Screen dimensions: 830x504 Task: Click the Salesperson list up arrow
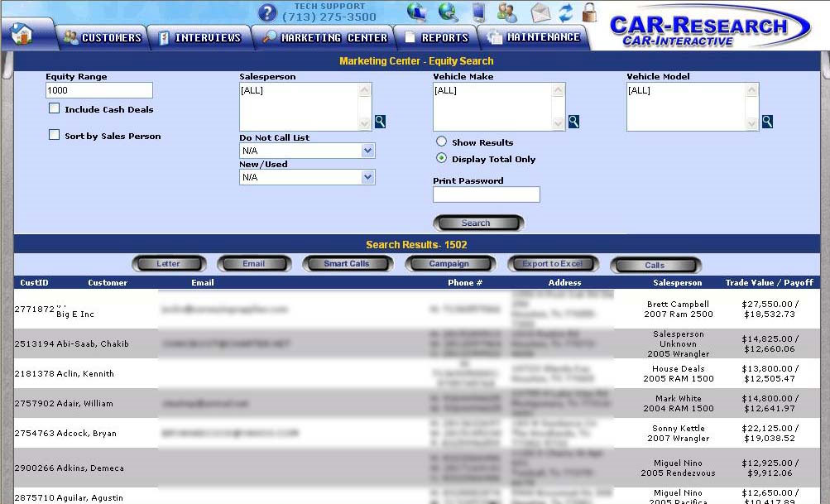364,90
